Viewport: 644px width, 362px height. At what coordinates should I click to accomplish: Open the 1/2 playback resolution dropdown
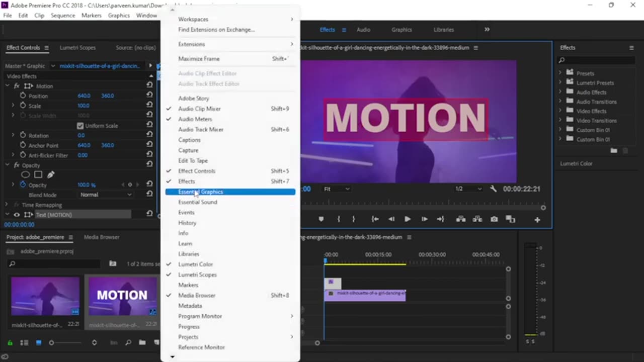(x=468, y=189)
